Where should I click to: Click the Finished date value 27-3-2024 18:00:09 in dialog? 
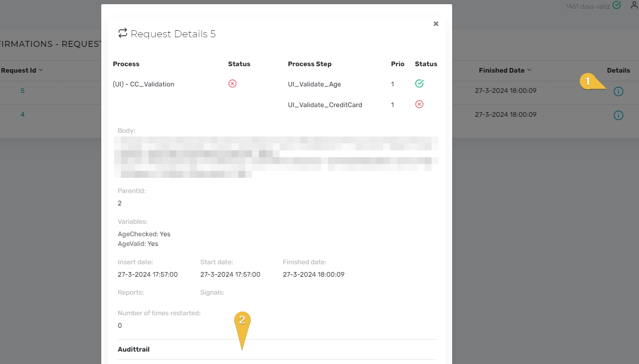pyautogui.click(x=313, y=274)
